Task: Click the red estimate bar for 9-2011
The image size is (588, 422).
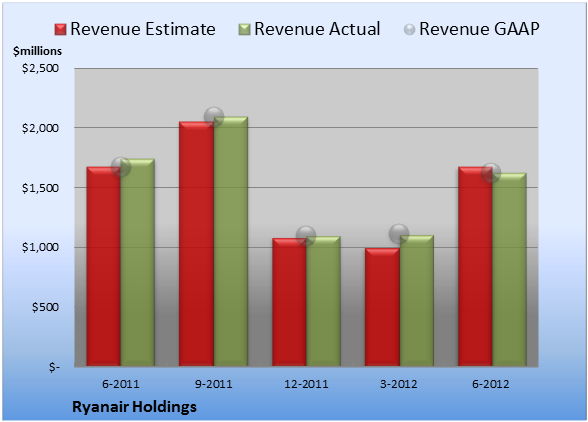Action: click(x=196, y=244)
